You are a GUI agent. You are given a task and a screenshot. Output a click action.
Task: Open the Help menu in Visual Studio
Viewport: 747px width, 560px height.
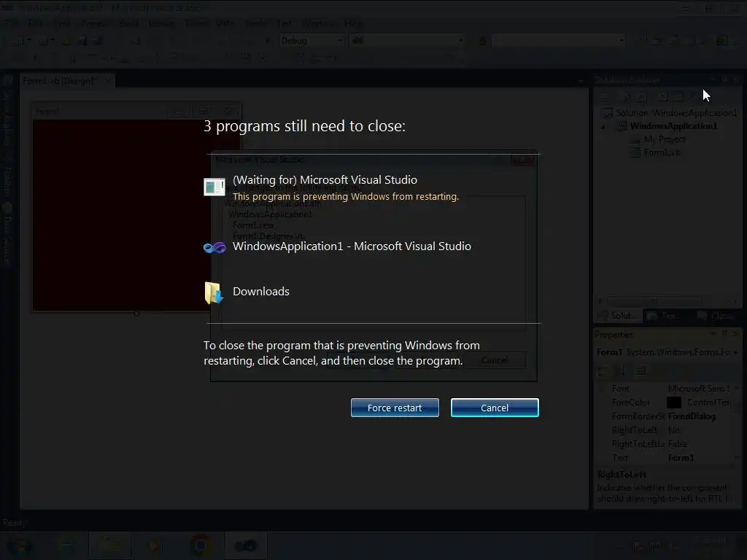(353, 23)
